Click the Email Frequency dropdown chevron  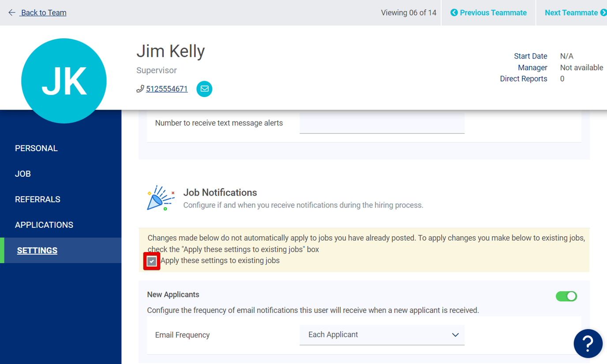tap(455, 335)
